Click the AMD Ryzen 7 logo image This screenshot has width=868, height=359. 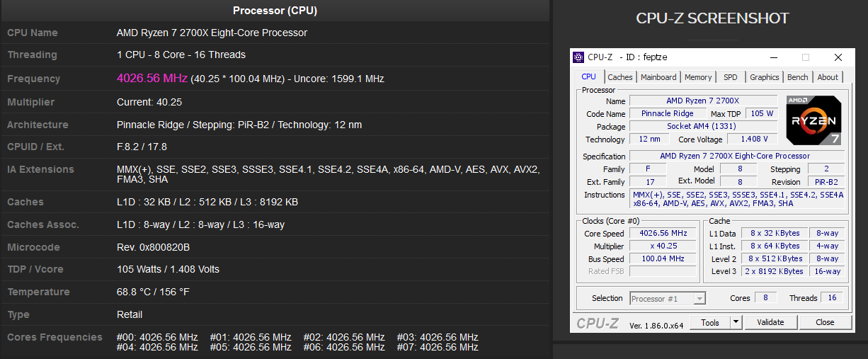(x=813, y=120)
